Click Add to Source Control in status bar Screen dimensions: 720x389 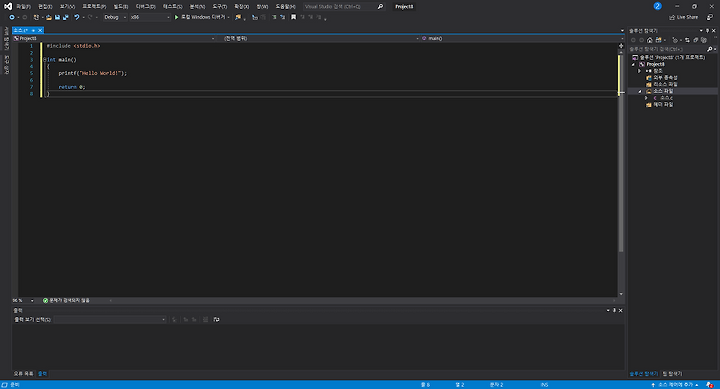coord(675,385)
